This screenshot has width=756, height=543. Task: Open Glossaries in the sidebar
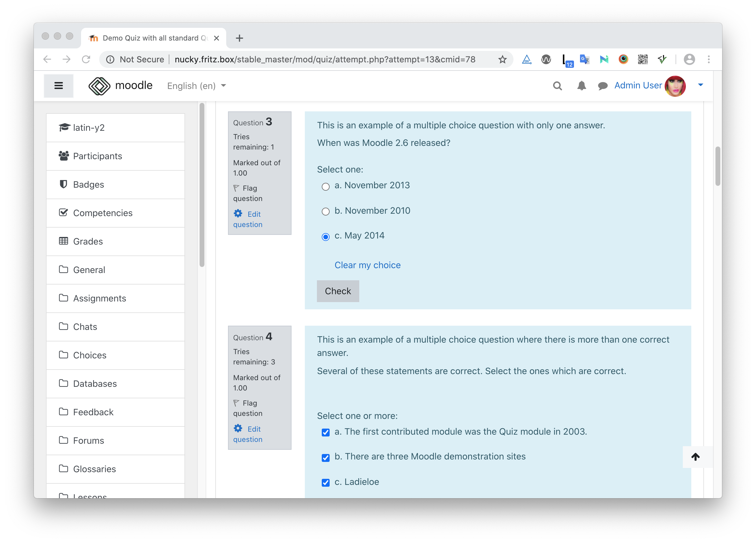(115, 469)
